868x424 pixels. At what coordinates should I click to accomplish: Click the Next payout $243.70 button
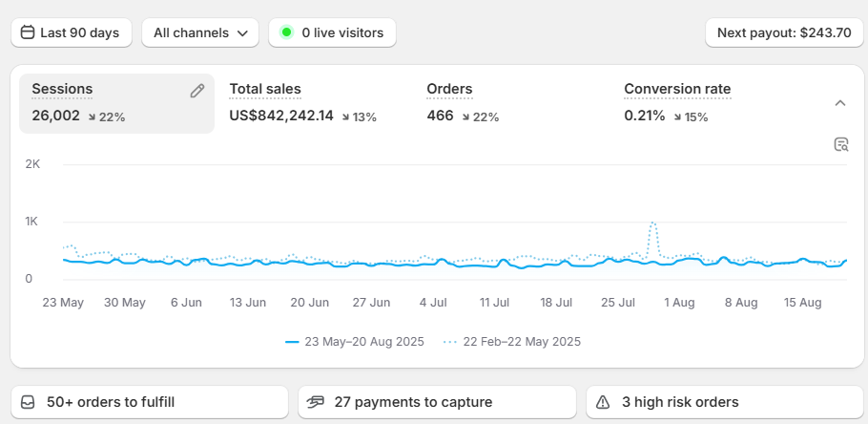783,32
